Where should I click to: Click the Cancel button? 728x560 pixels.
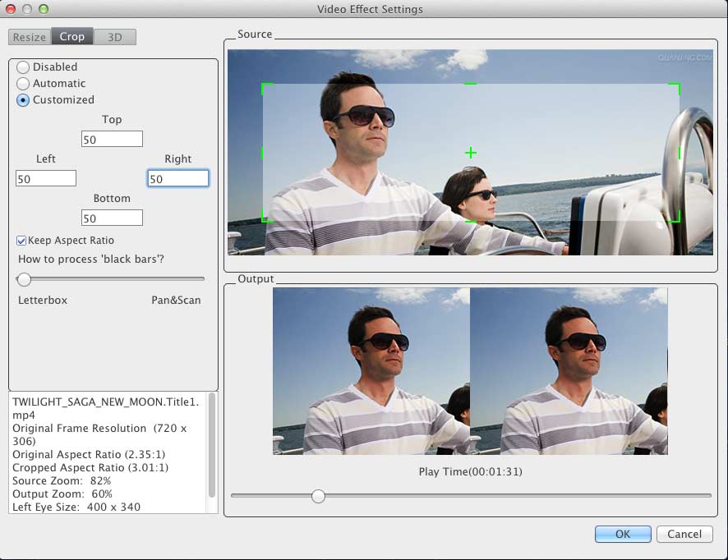tap(684, 534)
